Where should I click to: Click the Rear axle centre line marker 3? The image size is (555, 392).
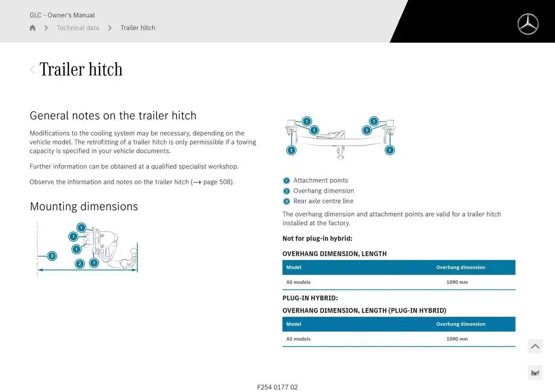pyautogui.click(x=286, y=202)
